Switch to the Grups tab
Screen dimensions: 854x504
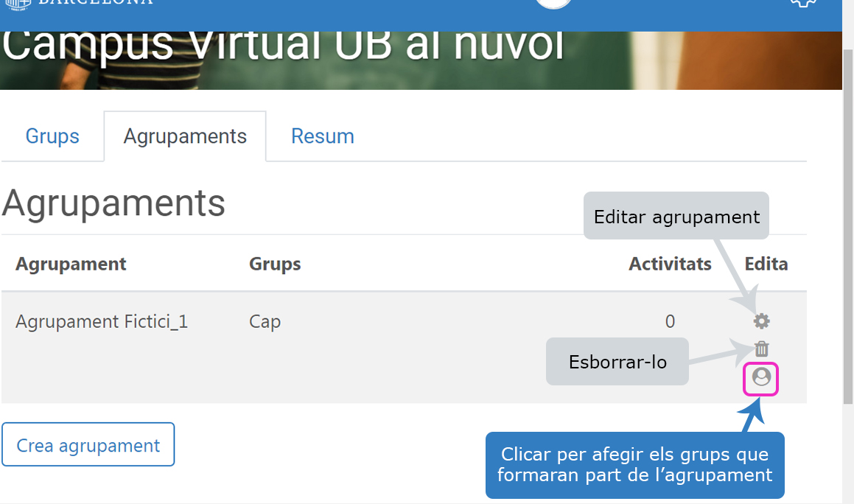click(x=52, y=136)
